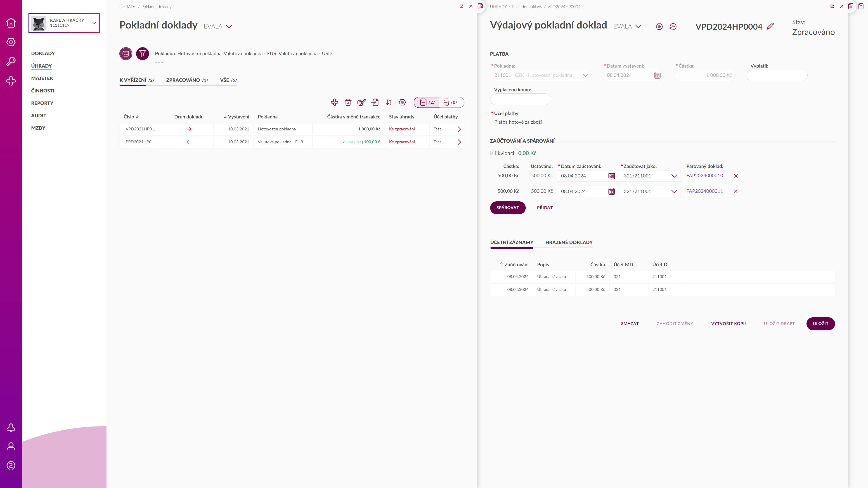868x488 pixels.
Task: Open the hexagon settings icon in left sidebar
Action: point(11,42)
